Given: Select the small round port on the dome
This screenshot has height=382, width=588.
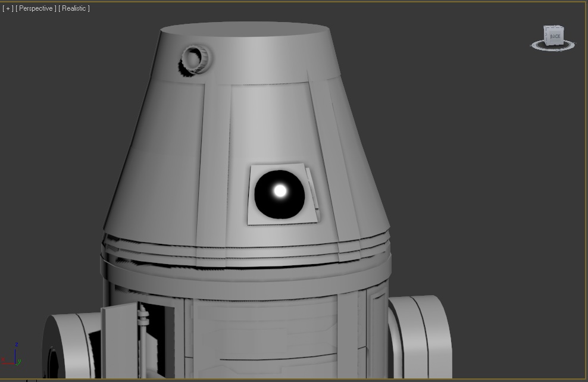Looking at the screenshot, I should click(193, 58).
